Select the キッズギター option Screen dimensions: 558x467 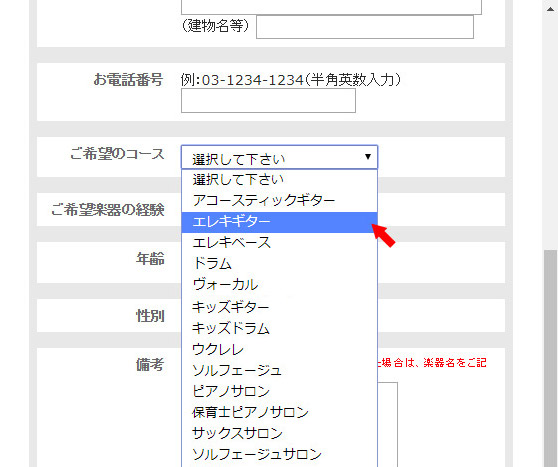pos(279,307)
